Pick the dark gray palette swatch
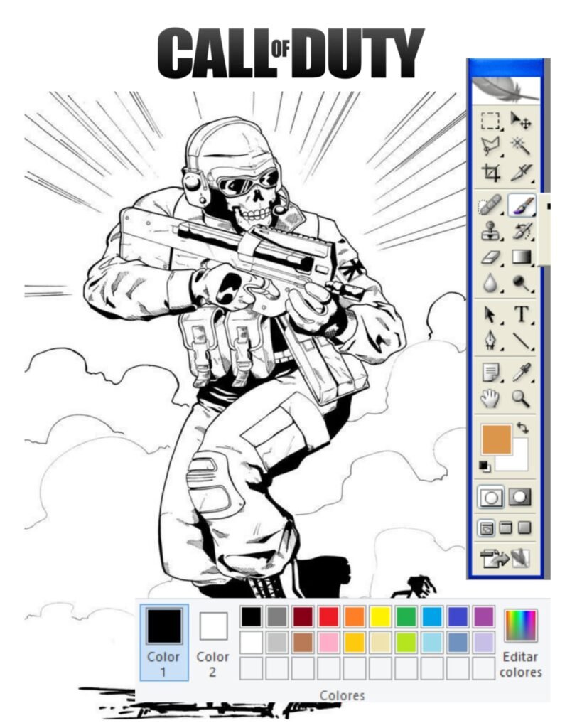The image size is (582, 728). click(x=277, y=617)
